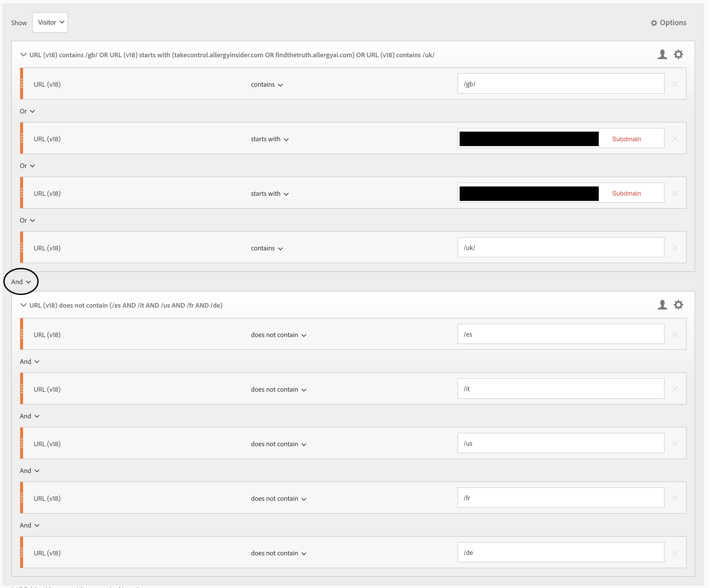Delete the /es rule with X
This screenshot has height=588, width=709.
point(675,334)
